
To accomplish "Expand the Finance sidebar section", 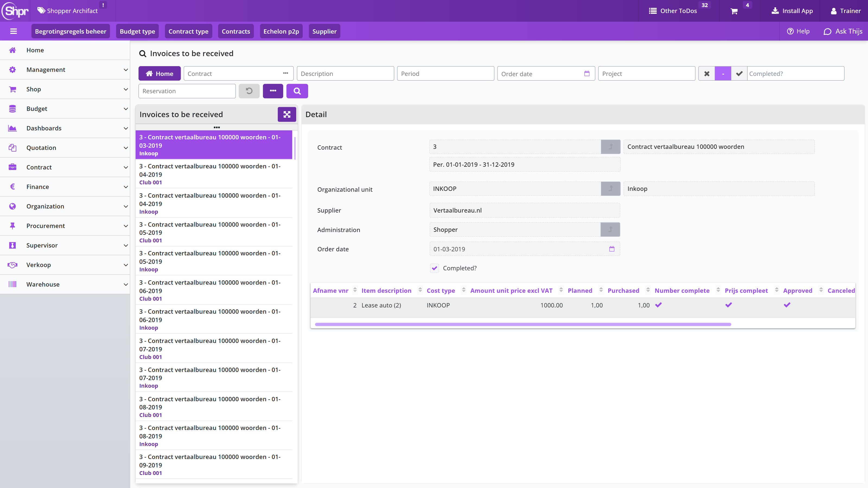I will click(x=65, y=187).
